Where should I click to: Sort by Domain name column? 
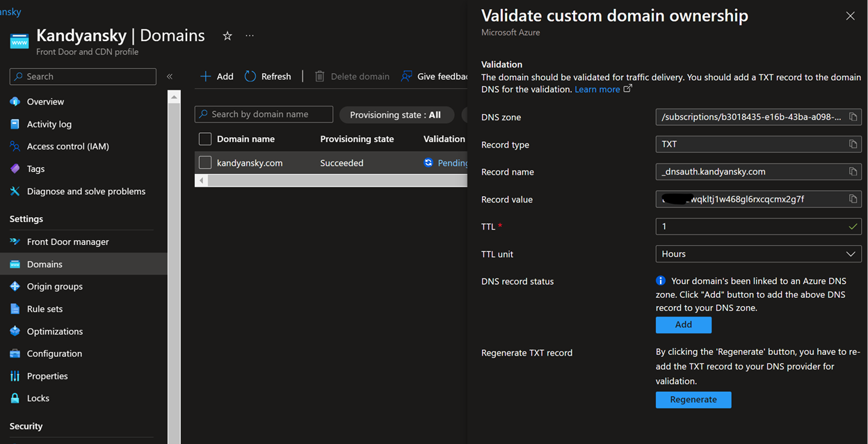(x=246, y=139)
